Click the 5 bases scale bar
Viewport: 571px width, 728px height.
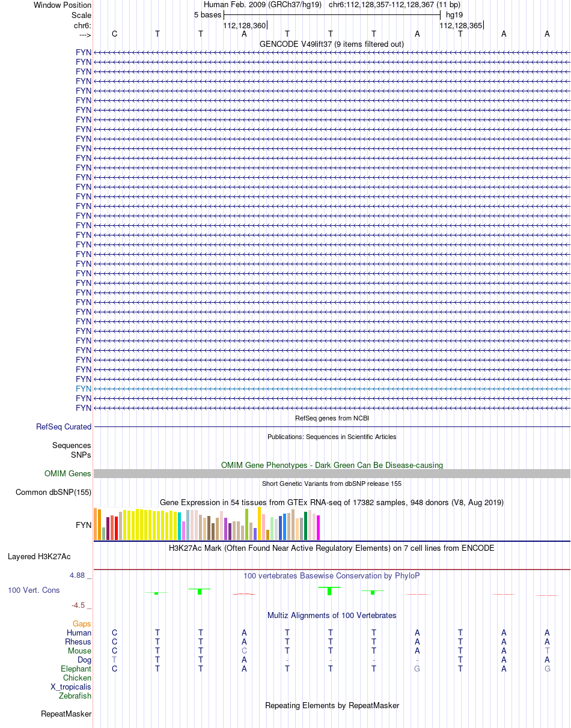click(332, 14)
